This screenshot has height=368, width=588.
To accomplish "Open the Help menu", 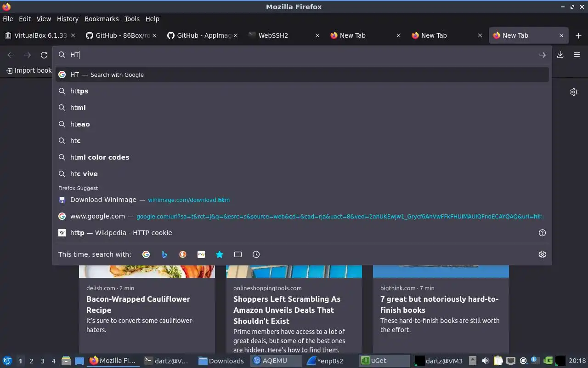I will [x=153, y=19].
